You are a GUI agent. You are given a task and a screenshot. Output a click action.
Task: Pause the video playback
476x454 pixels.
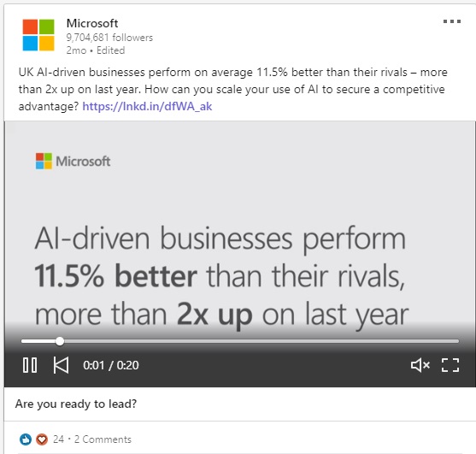click(30, 365)
